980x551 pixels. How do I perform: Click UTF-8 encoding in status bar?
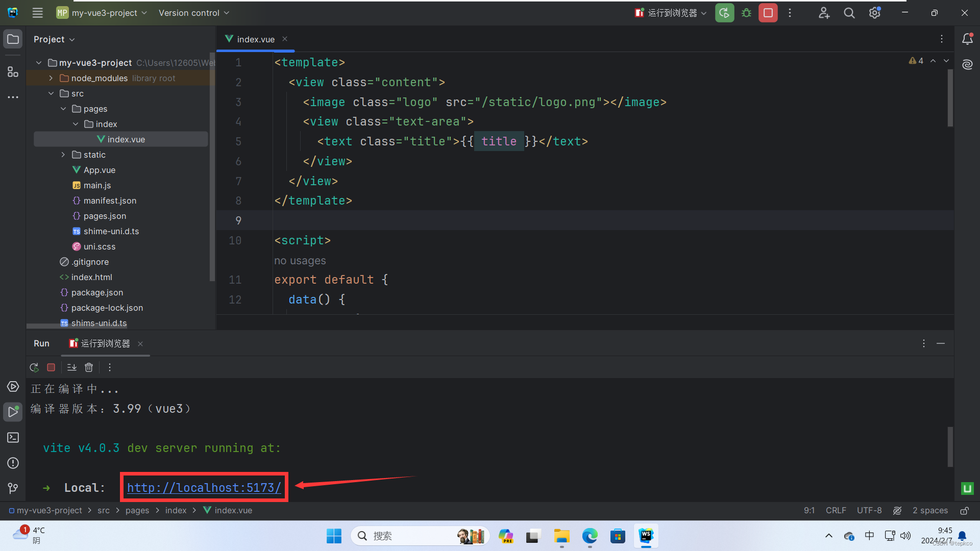pyautogui.click(x=869, y=511)
